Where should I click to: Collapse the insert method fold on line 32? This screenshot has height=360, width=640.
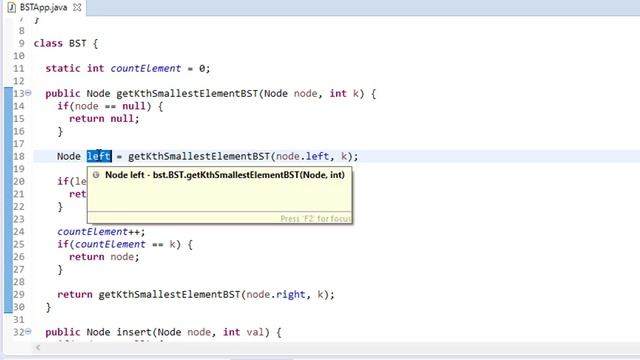coord(28,331)
